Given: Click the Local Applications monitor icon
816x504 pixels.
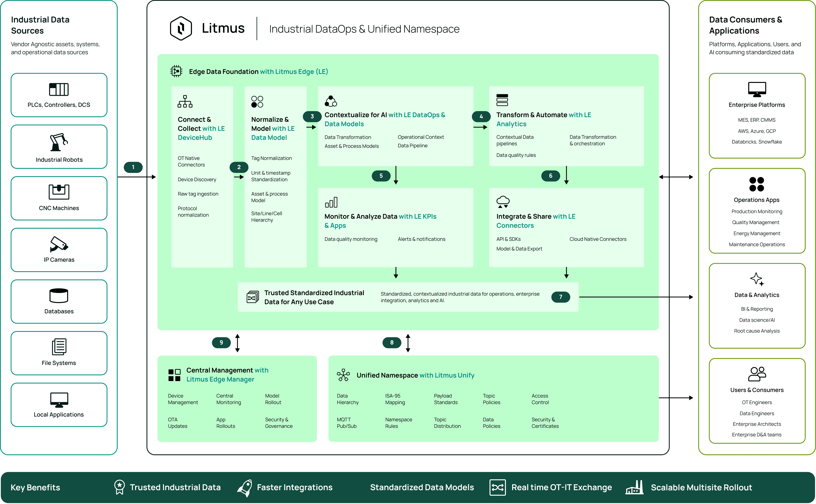Looking at the screenshot, I should 59,400.
